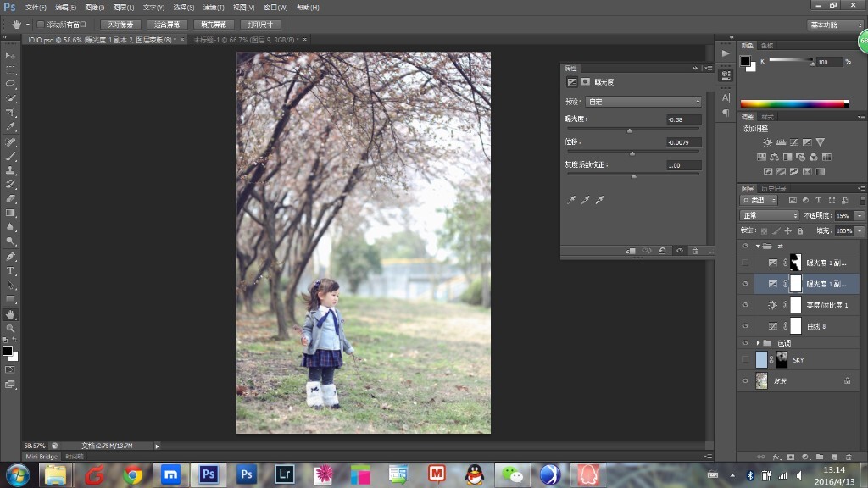Select the Move tool
The image size is (868, 488).
[x=10, y=55]
